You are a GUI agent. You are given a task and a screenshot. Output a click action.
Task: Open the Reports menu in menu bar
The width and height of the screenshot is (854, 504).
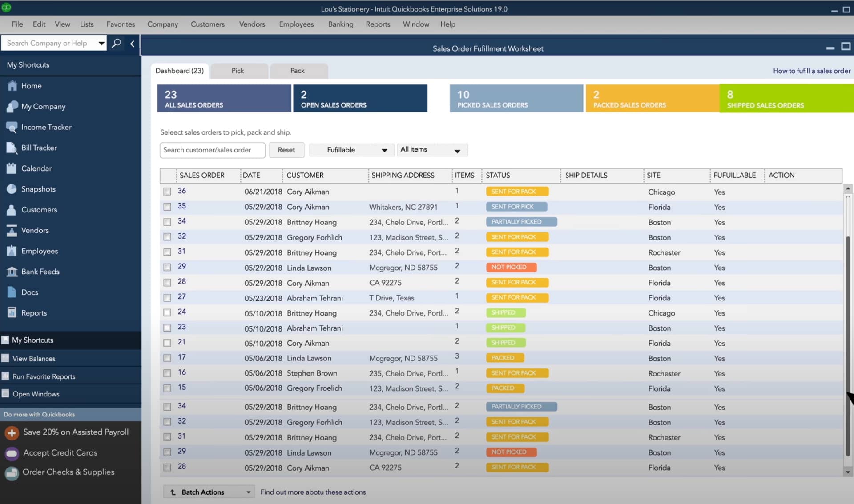378,24
